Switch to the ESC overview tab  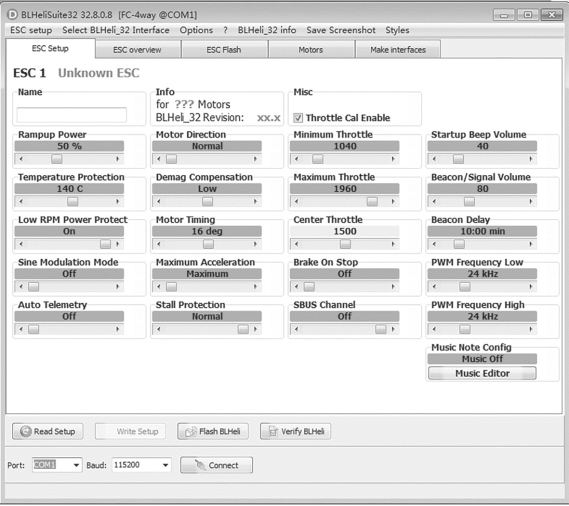(x=138, y=50)
